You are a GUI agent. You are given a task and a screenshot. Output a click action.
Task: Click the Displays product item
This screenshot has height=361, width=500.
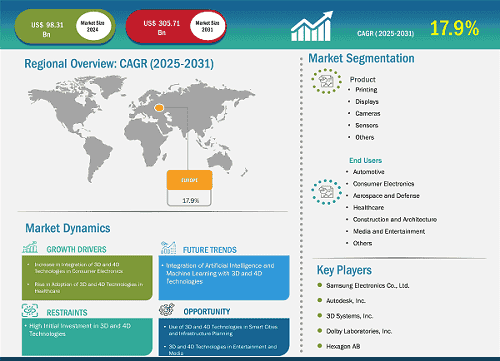pos(367,102)
